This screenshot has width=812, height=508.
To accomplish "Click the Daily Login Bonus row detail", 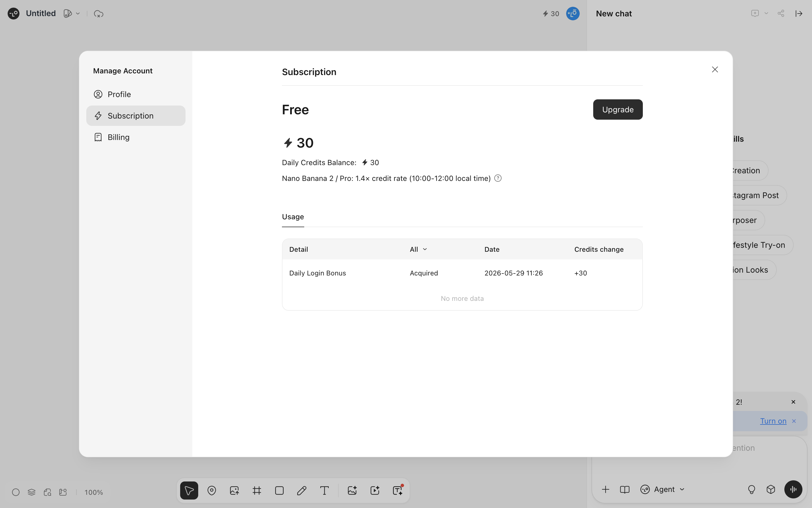I will pos(317,273).
